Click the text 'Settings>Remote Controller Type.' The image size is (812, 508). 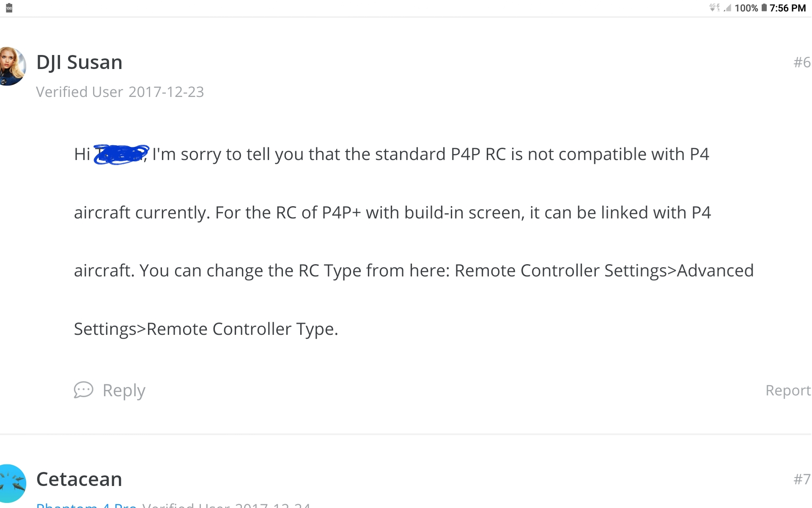point(206,329)
